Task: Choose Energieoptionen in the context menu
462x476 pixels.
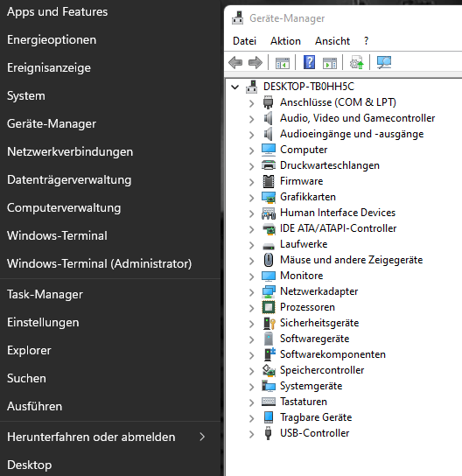Action: (x=110, y=39)
